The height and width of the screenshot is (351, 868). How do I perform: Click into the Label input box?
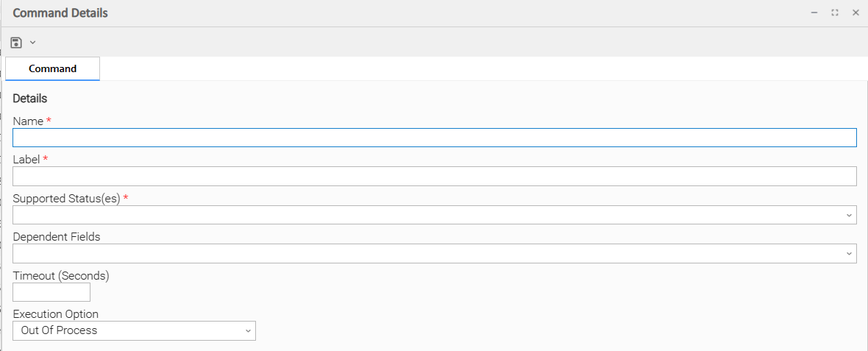(434, 176)
